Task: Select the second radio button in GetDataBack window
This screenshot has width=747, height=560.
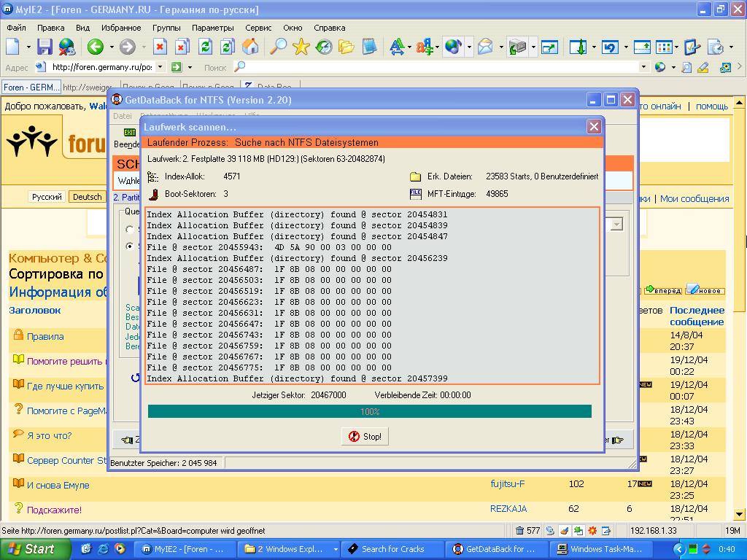Action: (129, 246)
